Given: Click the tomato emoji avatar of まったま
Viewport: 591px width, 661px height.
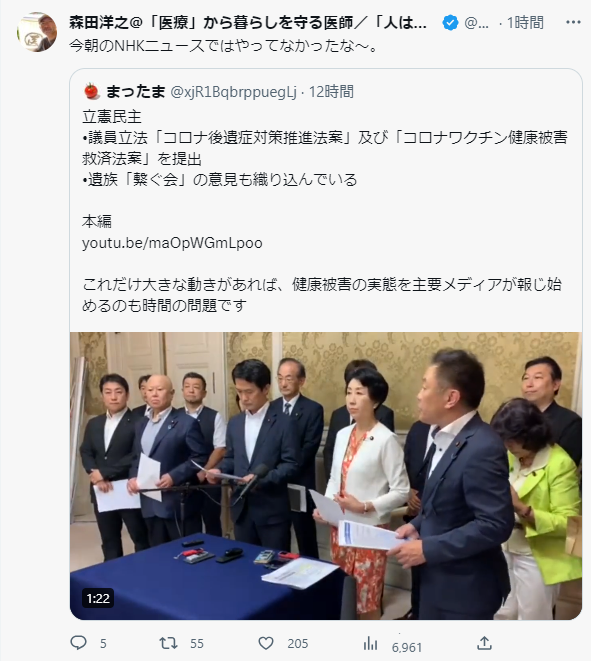Looking at the screenshot, I should (x=91, y=91).
